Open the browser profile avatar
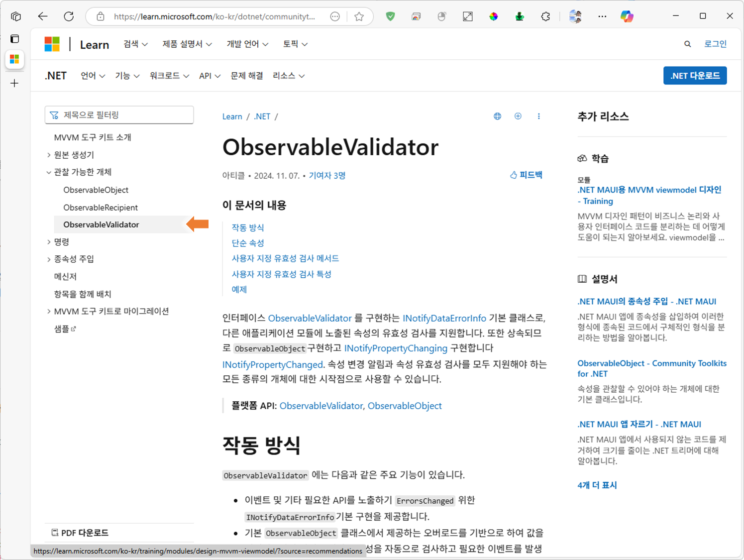 coord(575,16)
